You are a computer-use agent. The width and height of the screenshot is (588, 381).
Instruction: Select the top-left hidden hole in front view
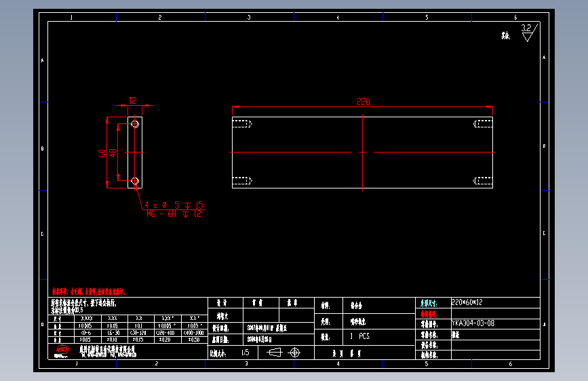(242, 124)
